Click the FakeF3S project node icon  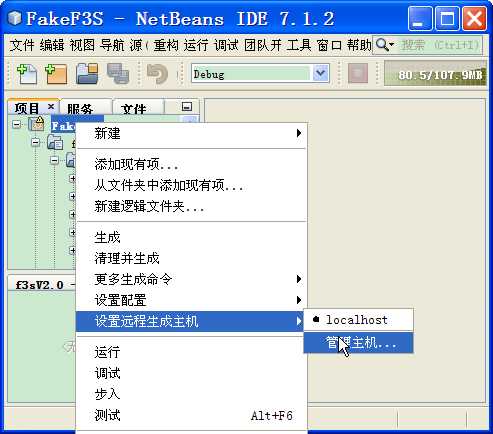point(36,124)
